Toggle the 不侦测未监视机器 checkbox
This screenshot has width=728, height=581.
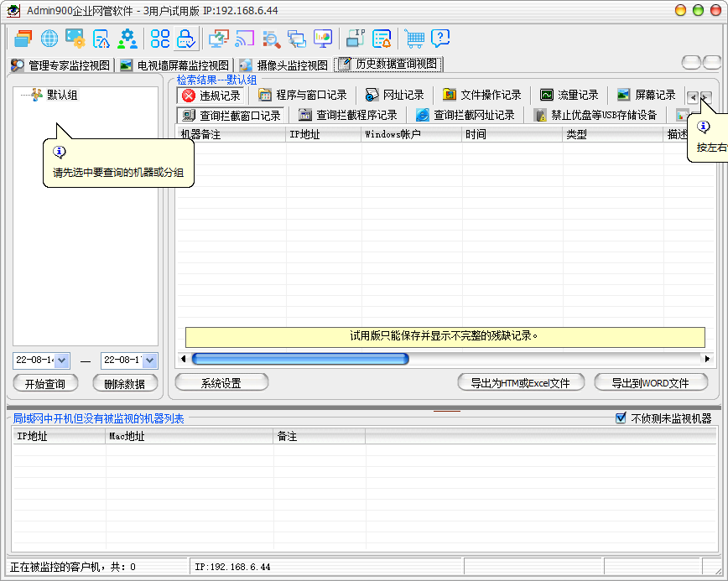point(621,418)
